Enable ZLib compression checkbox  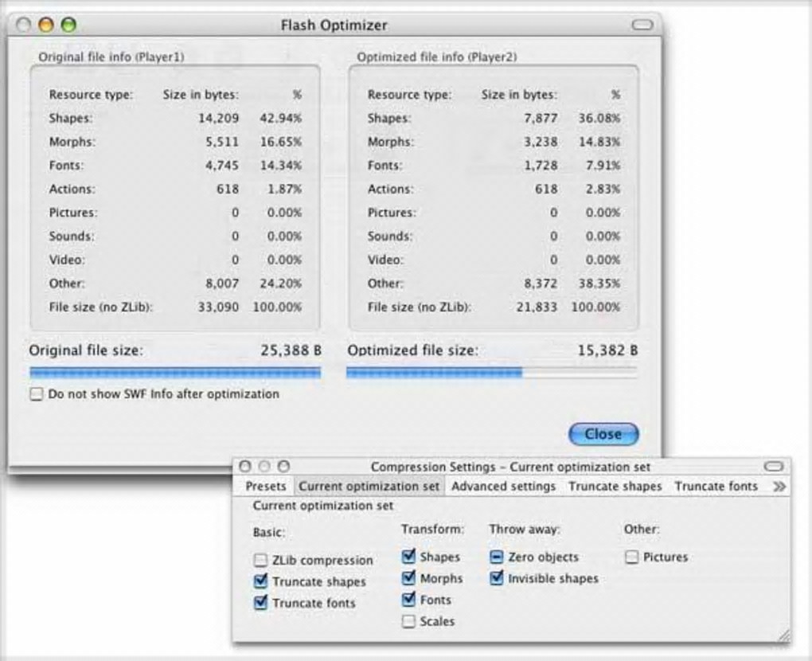(x=260, y=560)
